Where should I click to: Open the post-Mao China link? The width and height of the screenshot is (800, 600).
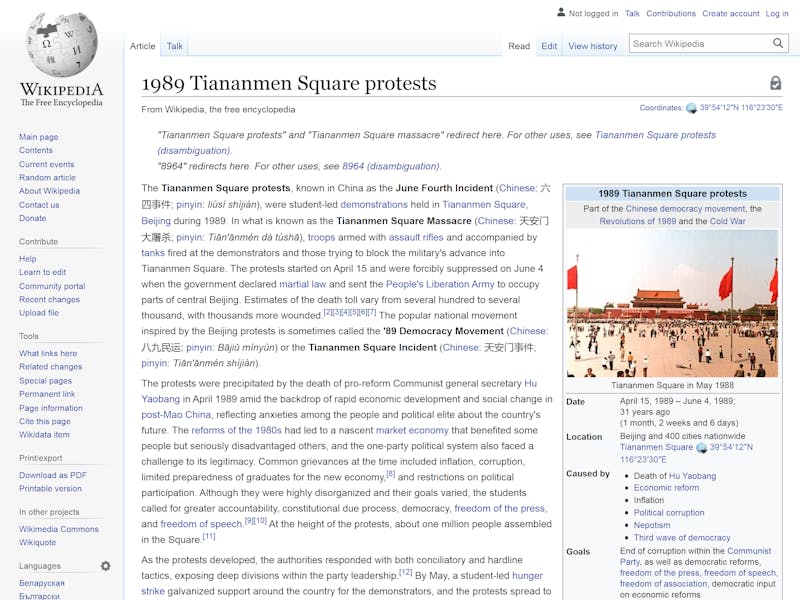point(176,414)
